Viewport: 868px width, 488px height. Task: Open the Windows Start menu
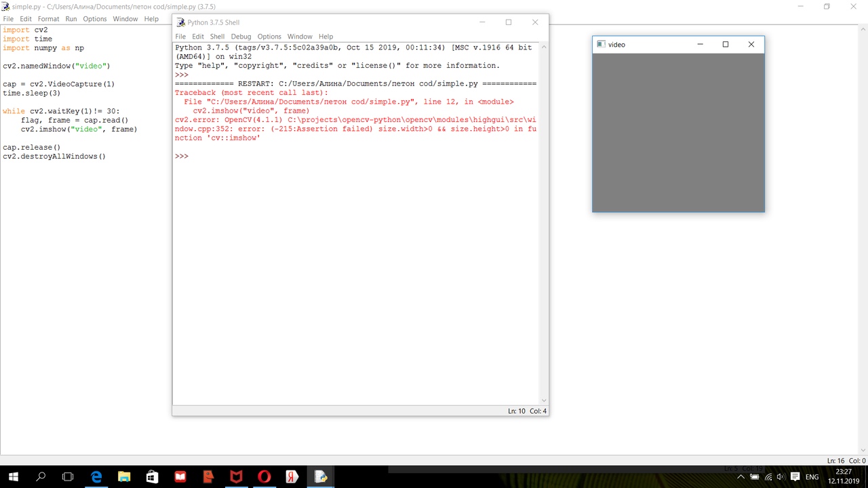tap(14, 476)
